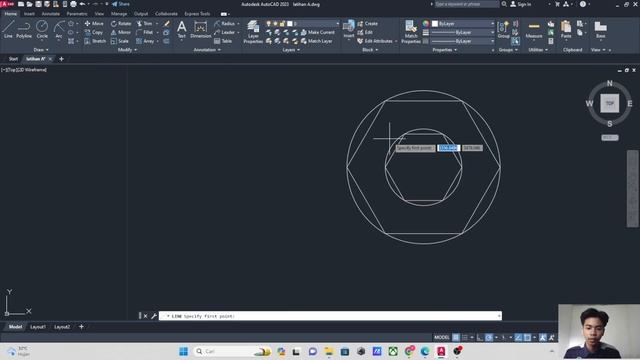Click the Rotate tool
The width and height of the screenshot is (640, 360).
click(121, 24)
